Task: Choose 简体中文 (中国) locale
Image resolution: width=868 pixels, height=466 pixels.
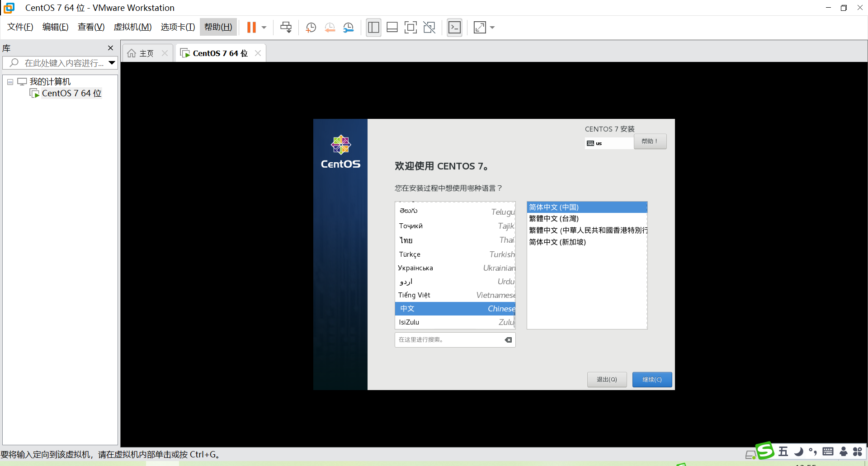Action: point(587,207)
